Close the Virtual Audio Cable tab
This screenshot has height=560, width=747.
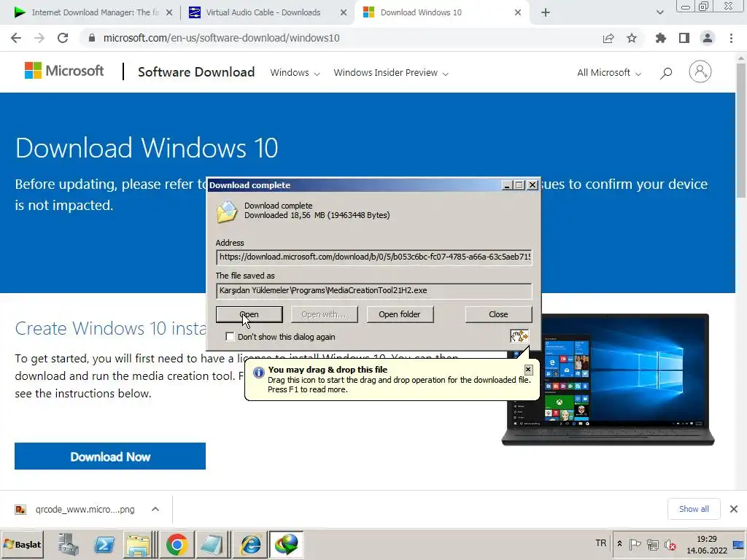(x=344, y=12)
